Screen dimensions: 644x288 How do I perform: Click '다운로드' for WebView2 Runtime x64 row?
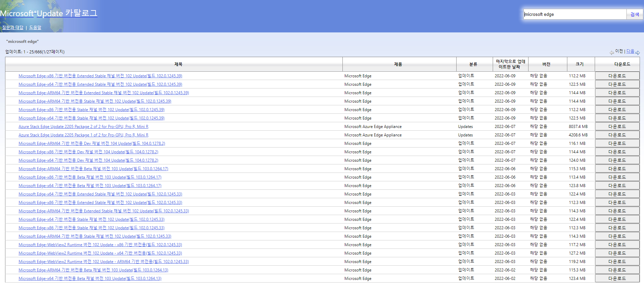[617, 253]
